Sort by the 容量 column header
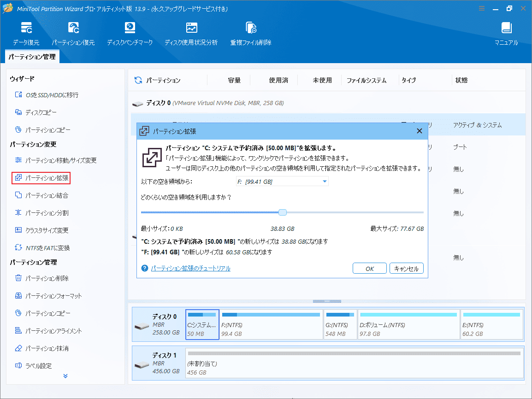Viewport: 532px width, 399px height. 234,80
